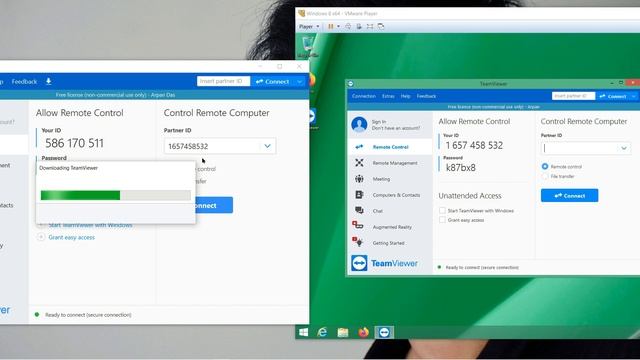Click the green ready status dot in guest TeamViewer
Screen dimensions: 640x360
[x=440, y=267]
